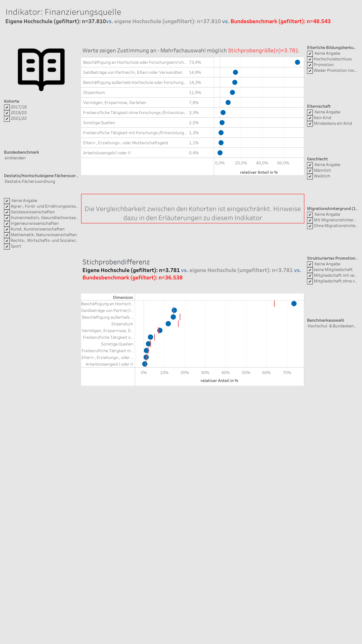The height and width of the screenshot is (644, 362).
Task: Click the Kohorte filter title
Action: [12, 101]
